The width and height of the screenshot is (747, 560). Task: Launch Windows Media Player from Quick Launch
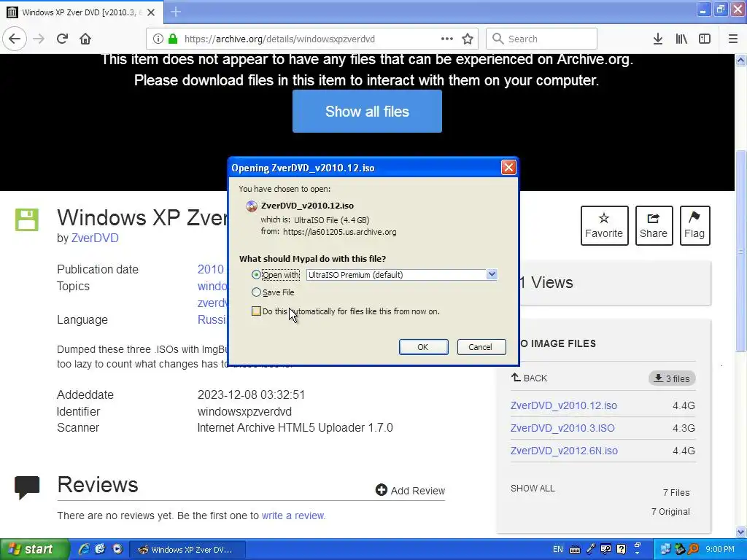117,550
